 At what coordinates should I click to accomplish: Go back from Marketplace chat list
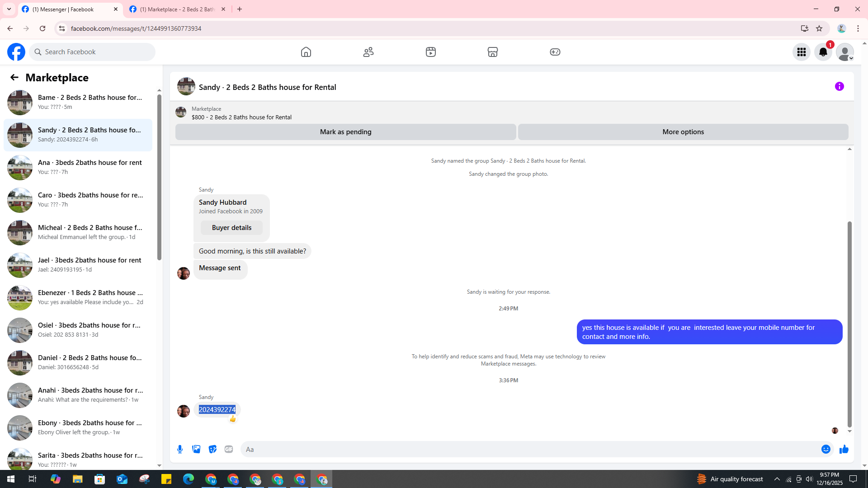pyautogui.click(x=14, y=77)
